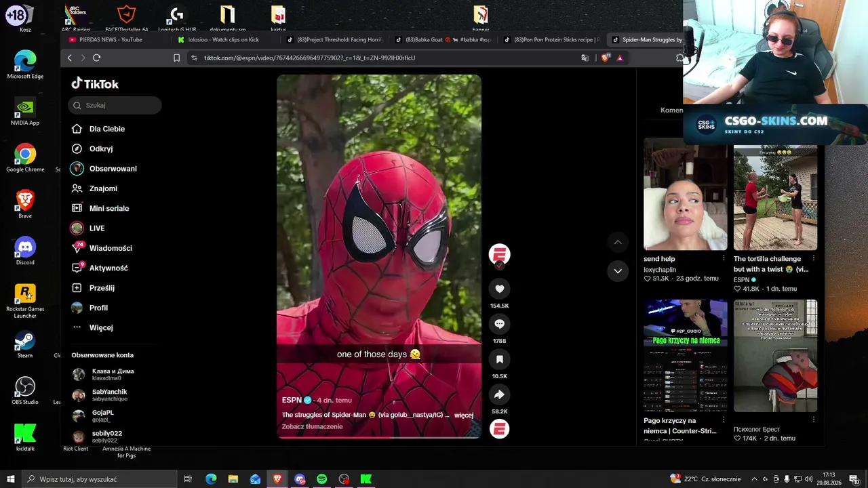This screenshot has width=868, height=488.
Task: Open comments on the video
Action: pyautogui.click(x=499, y=324)
